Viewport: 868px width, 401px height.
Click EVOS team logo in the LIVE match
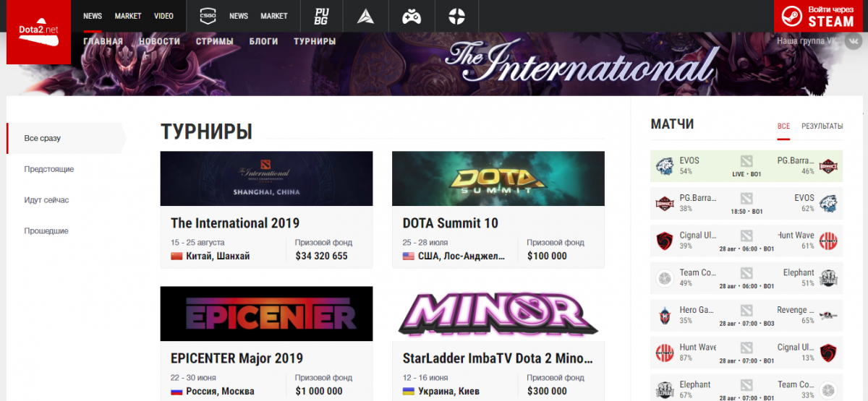tap(664, 166)
